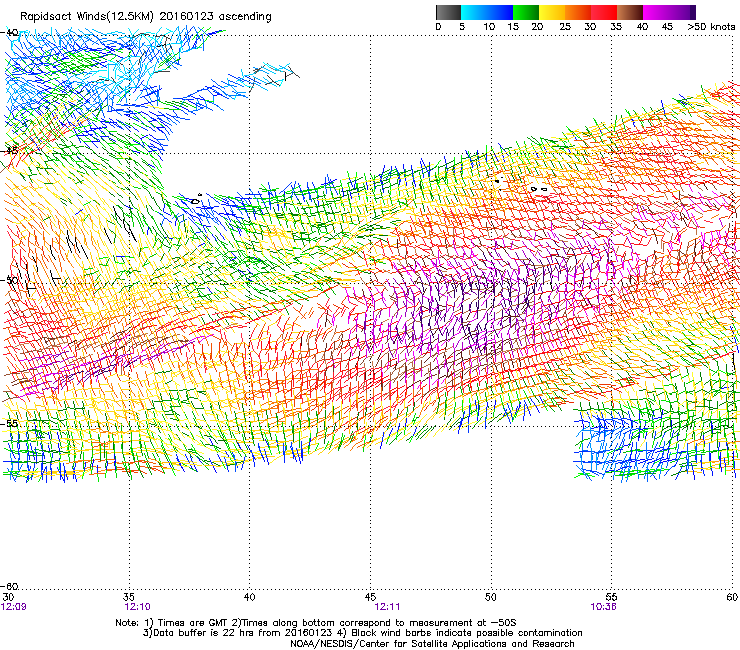Click the purple time stamp '12:09'

[14, 607]
